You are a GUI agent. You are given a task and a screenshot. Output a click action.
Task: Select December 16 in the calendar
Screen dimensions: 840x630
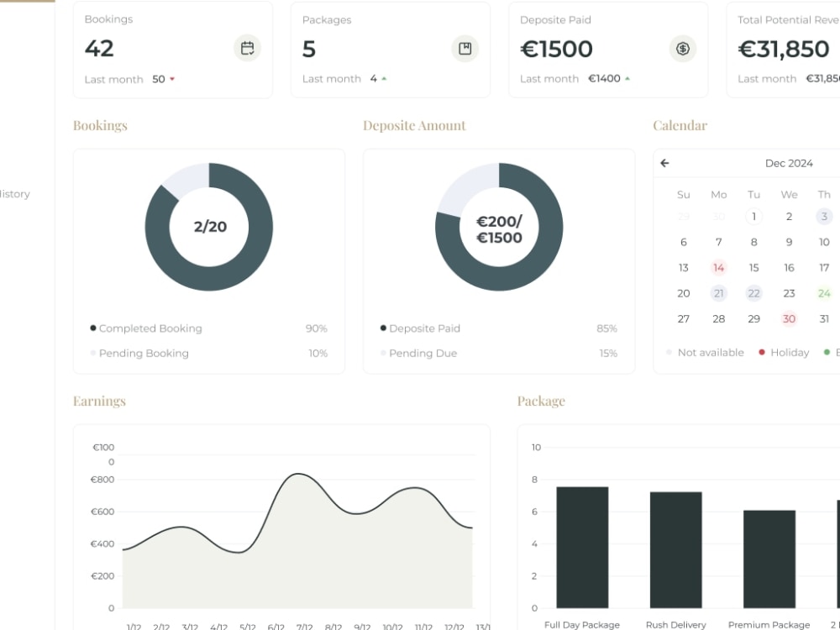pos(789,267)
